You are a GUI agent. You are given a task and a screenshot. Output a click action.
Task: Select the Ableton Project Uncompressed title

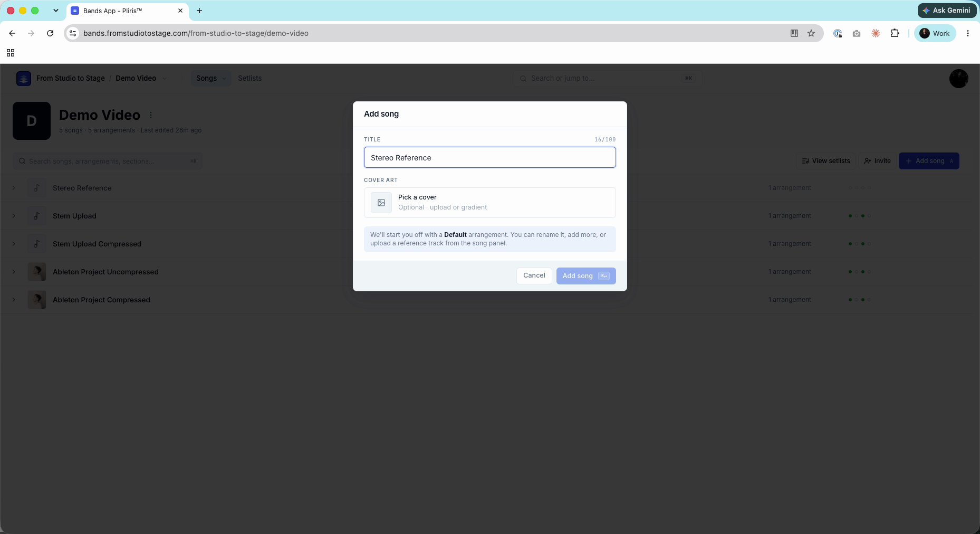click(105, 272)
